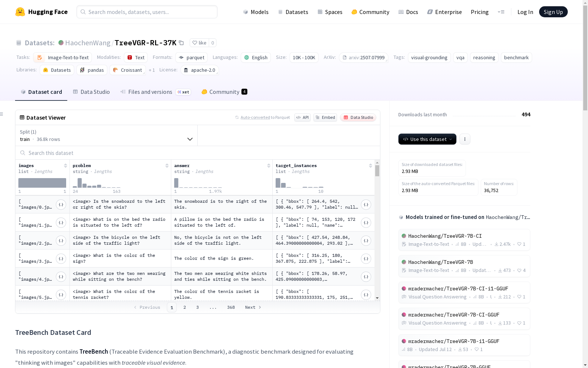588x368 pixels.
Task: Expand the images cell in the images/1.jpg row
Action: 61,223
